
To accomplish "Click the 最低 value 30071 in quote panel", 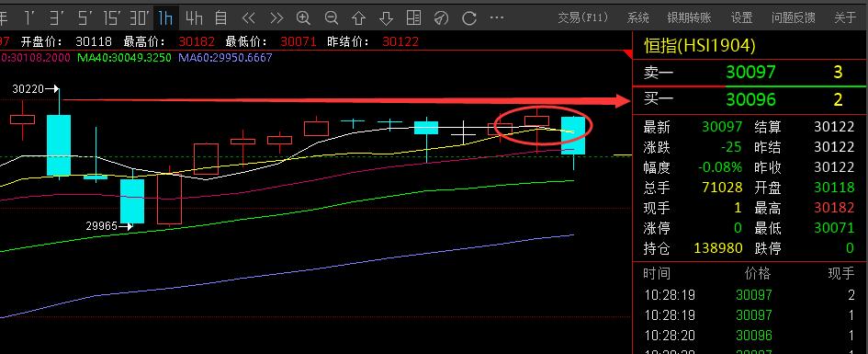I will [x=834, y=228].
